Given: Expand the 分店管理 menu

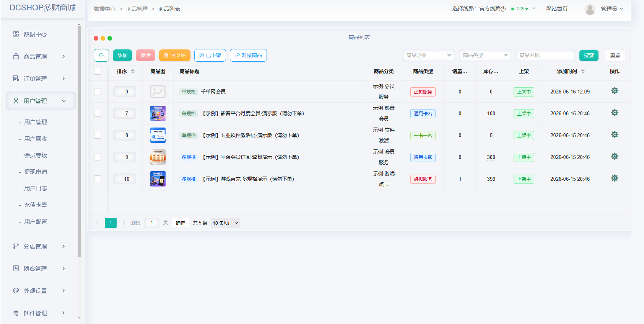Looking at the screenshot, I should [41, 246].
